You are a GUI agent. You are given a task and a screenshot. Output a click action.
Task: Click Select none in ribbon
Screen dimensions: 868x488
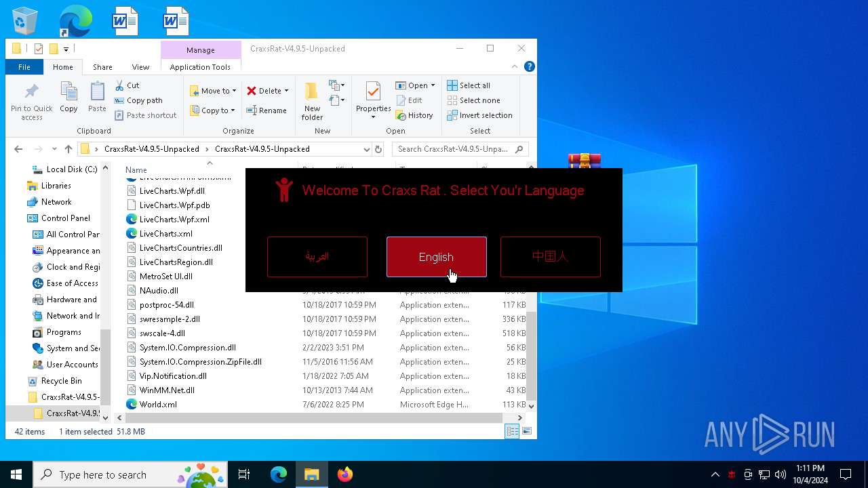(x=473, y=100)
